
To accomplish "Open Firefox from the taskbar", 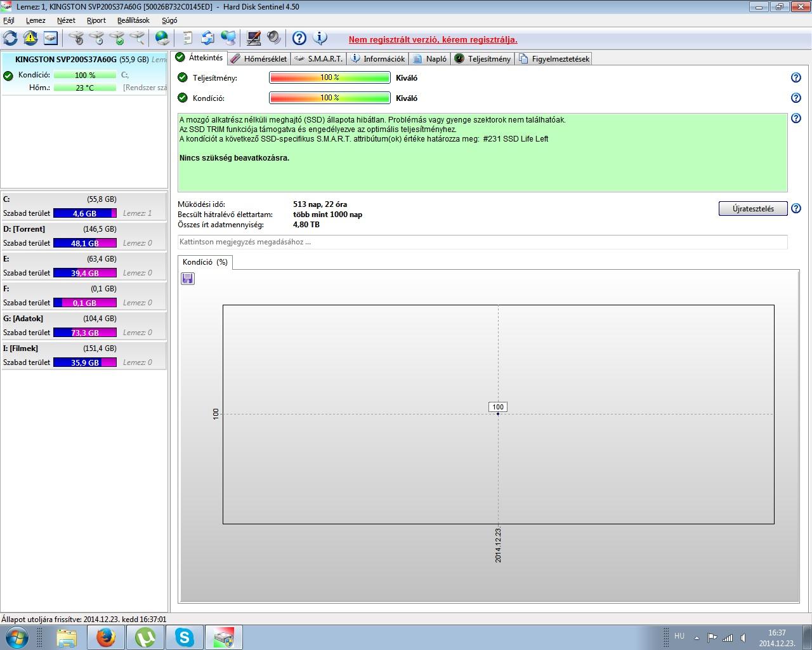I will tap(106, 637).
